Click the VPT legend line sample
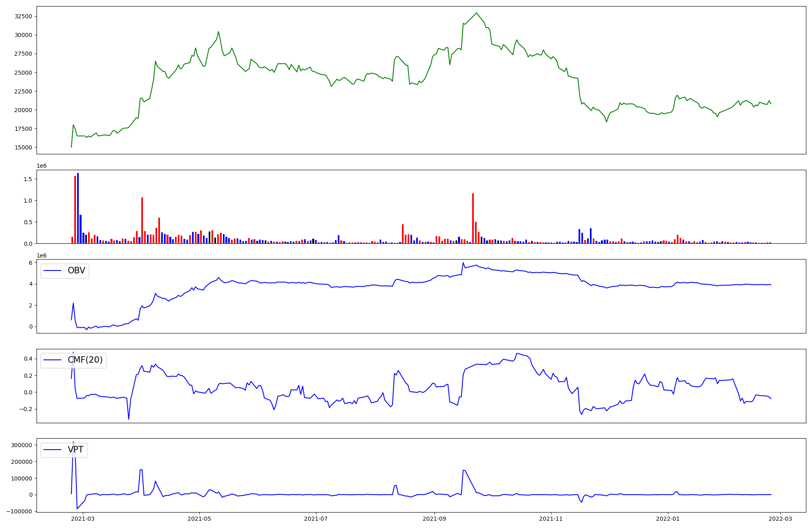 (52, 450)
